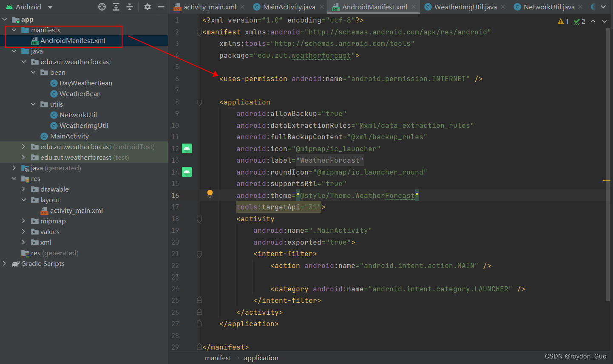Click the INTERNET permission line
This screenshot has height=364, width=613.
coord(351,79)
